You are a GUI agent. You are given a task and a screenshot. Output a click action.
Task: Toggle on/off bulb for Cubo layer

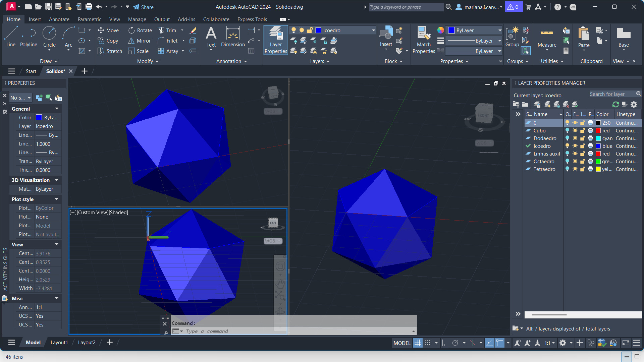(x=567, y=131)
